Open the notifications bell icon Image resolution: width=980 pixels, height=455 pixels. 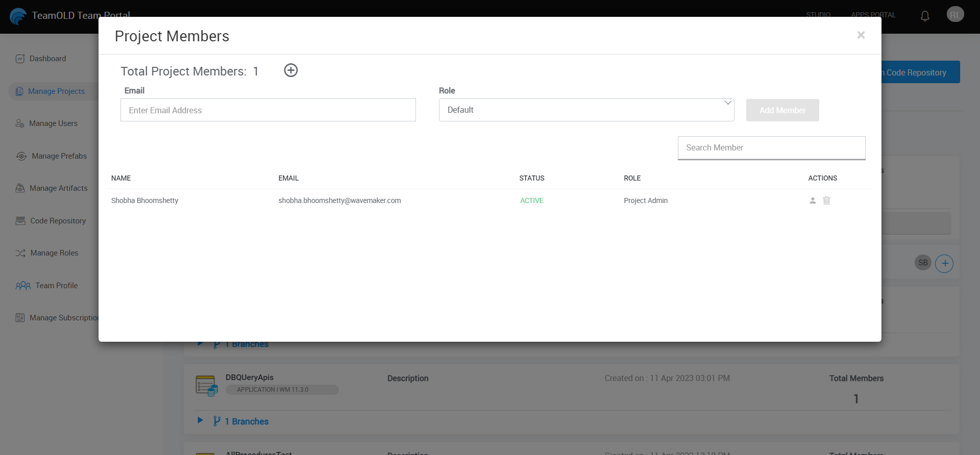(x=924, y=16)
